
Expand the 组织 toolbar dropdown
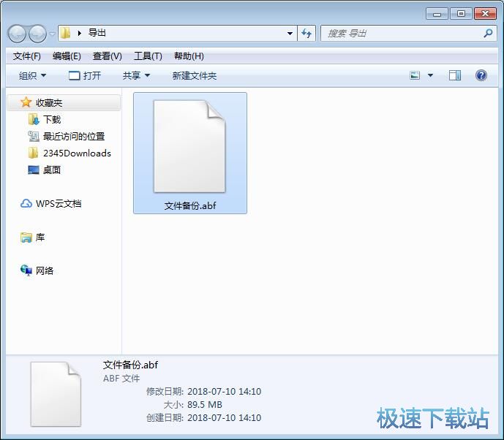click(32, 76)
